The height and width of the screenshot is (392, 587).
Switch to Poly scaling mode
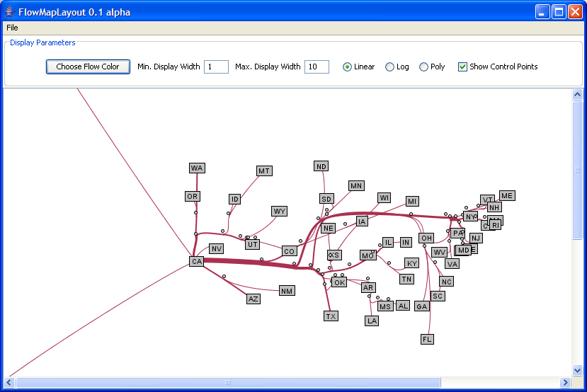tap(424, 67)
